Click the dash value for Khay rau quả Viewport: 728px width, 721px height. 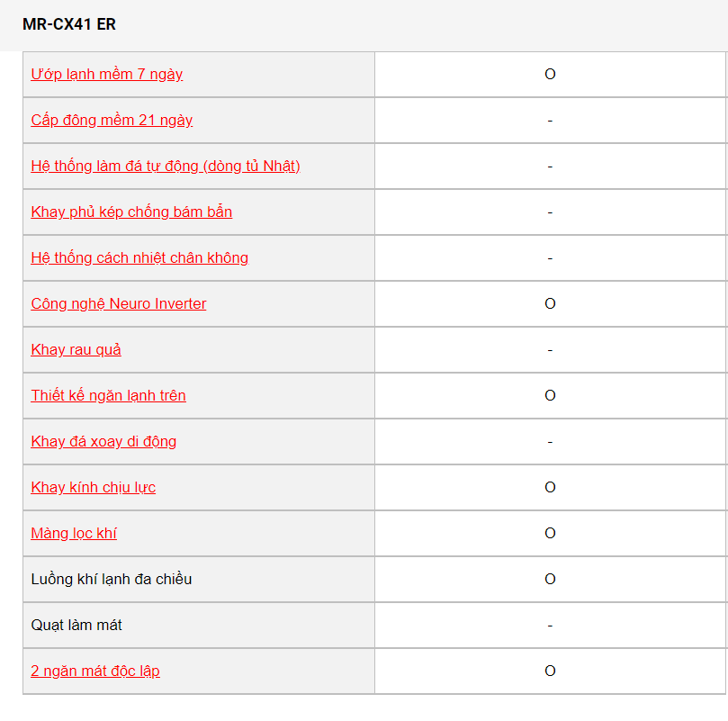tap(550, 350)
